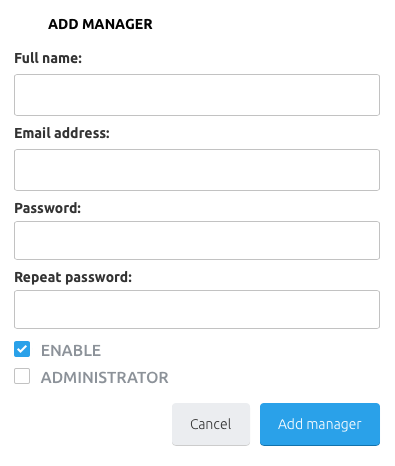The image size is (395, 466).
Task: Click the blue Add manager button
Action: point(320,424)
